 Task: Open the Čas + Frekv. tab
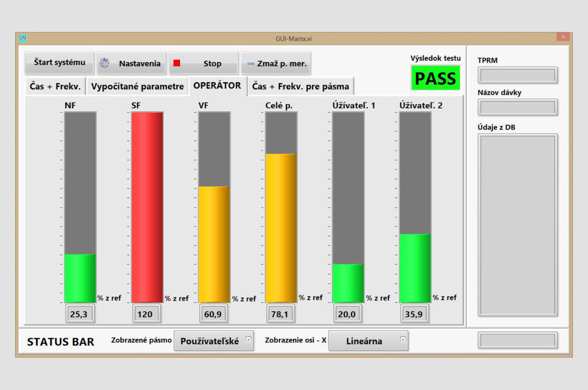click(55, 86)
